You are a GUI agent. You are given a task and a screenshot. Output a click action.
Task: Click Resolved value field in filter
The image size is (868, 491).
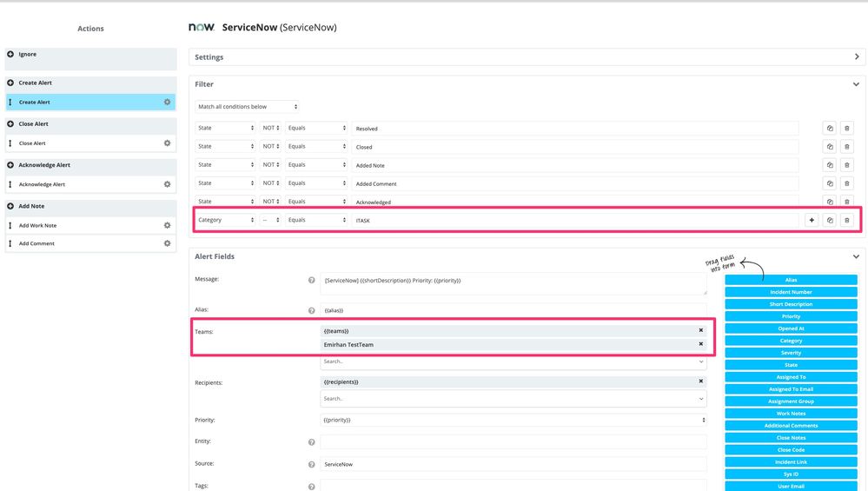tap(574, 128)
